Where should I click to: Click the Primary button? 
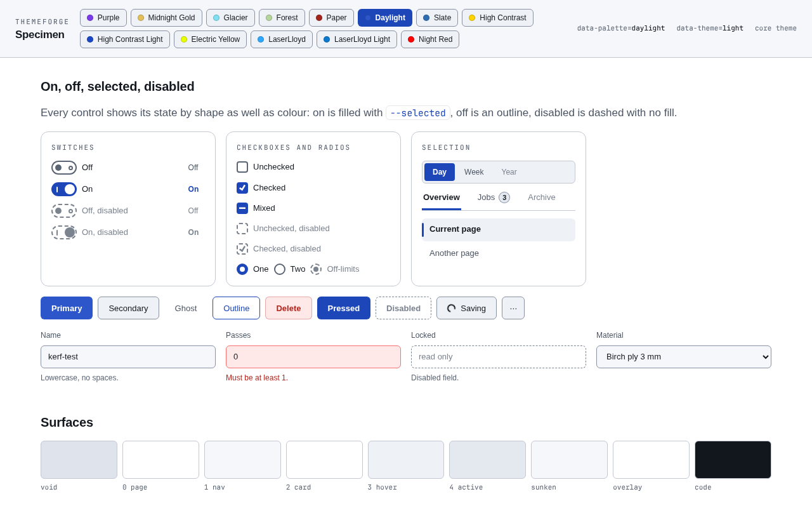pos(67,308)
